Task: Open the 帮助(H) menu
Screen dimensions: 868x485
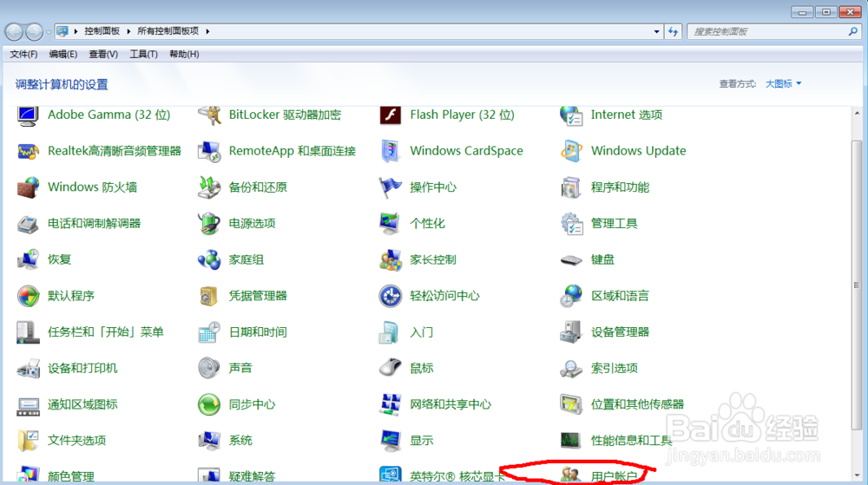Action: click(x=184, y=54)
